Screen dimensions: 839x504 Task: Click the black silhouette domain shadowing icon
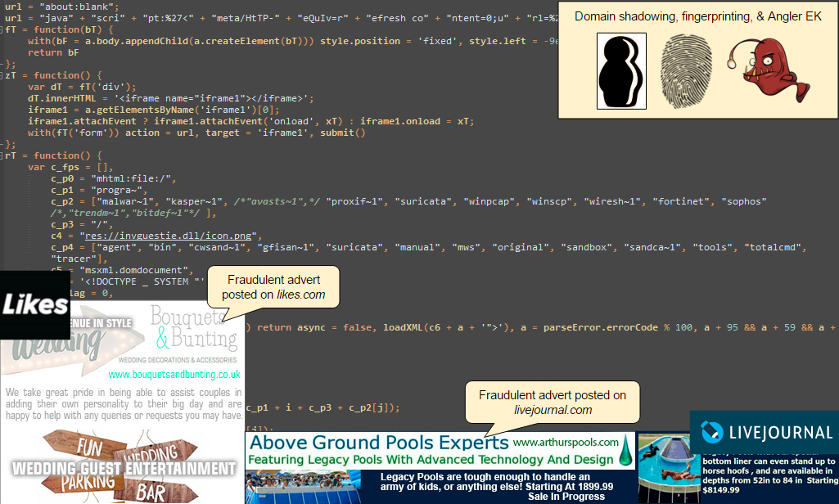(x=621, y=71)
